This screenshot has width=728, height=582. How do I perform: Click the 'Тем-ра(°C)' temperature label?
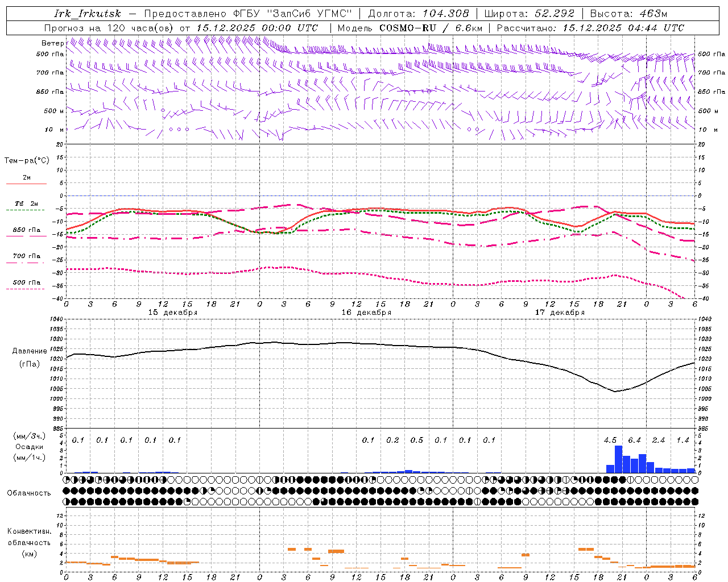pos(27,161)
